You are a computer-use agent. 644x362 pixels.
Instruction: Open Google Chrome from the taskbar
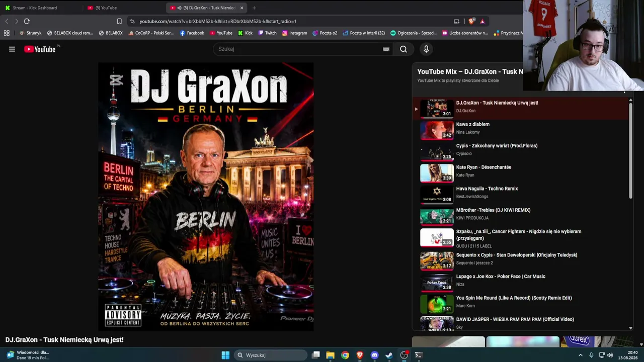pos(345,355)
